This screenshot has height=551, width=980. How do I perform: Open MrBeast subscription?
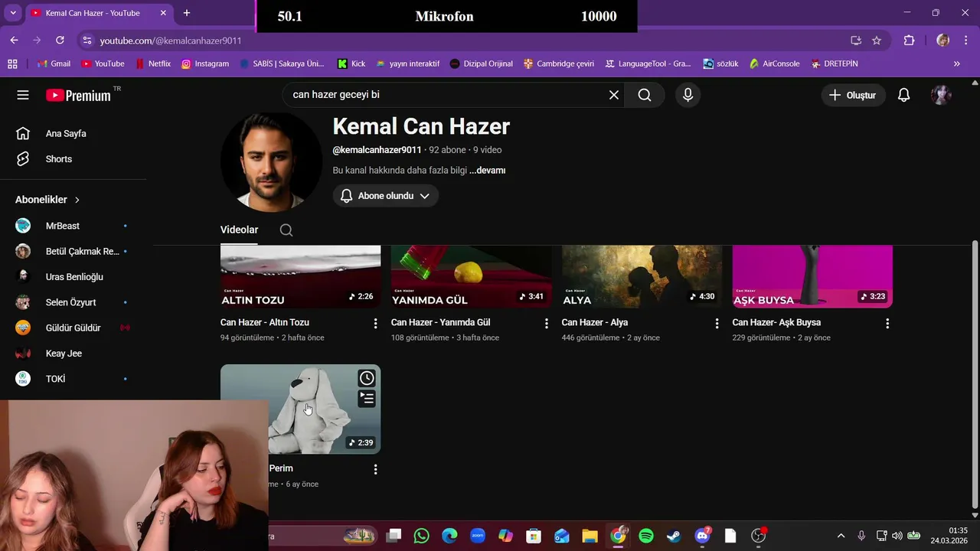73,226
